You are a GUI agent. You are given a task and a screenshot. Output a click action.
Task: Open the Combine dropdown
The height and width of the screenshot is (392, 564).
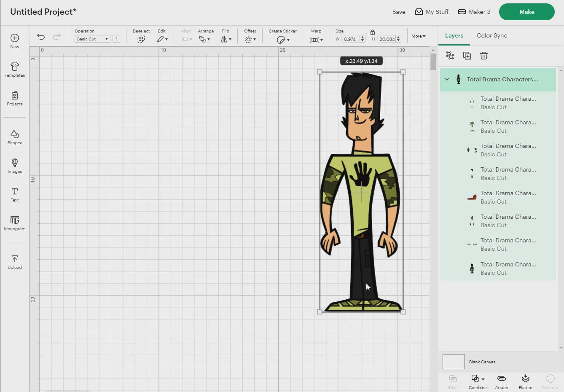coord(478,382)
